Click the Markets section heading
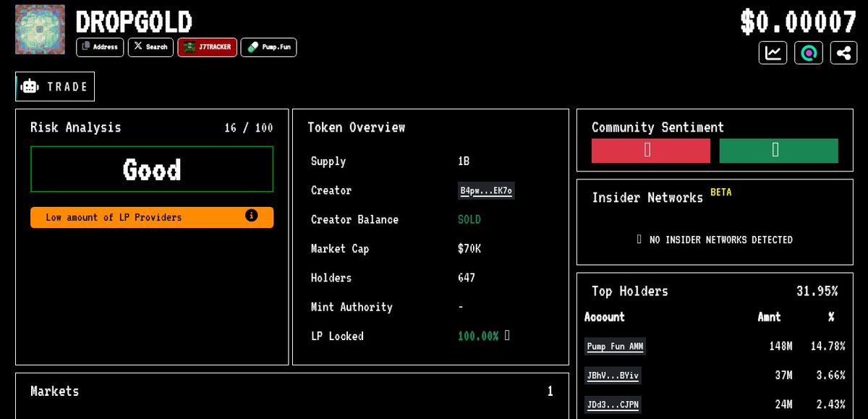The height and width of the screenshot is (419, 868). [x=55, y=391]
